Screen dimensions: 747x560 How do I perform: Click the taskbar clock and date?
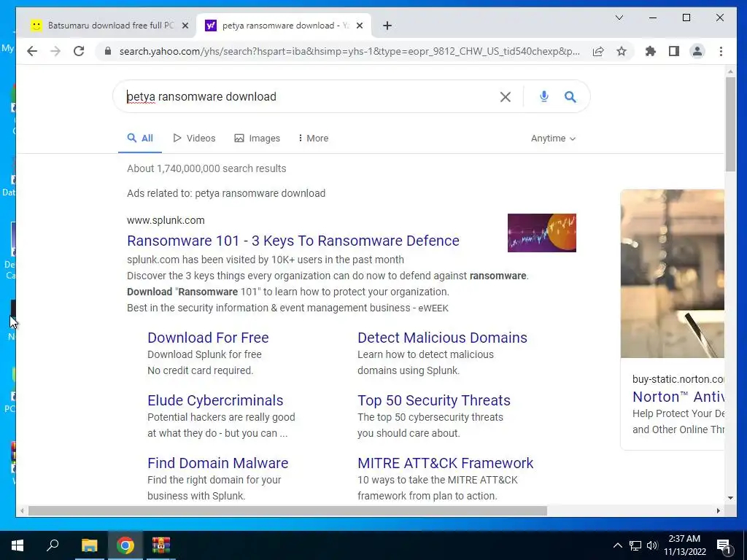pyautogui.click(x=684, y=545)
